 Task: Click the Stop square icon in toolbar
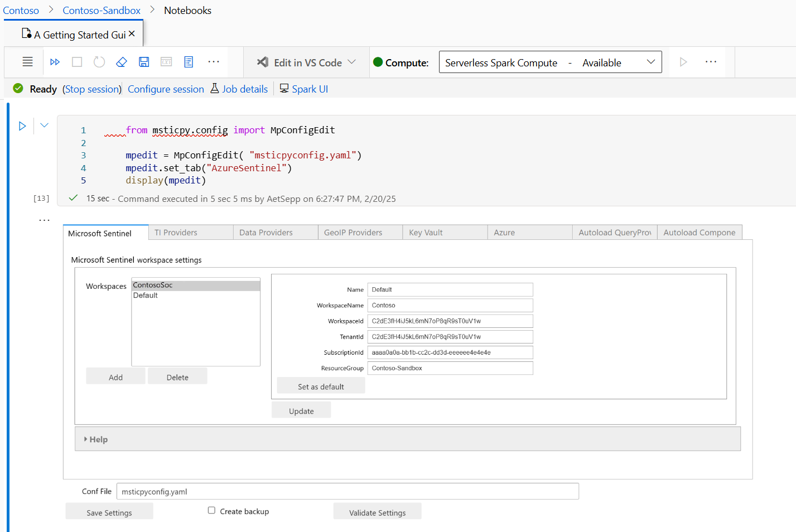point(77,62)
